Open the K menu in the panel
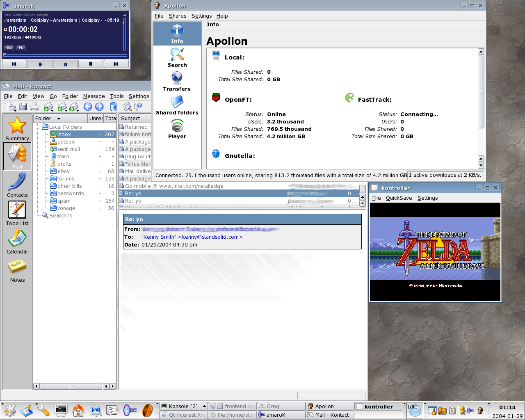The image size is (525, 420). pyautogui.click(x=9, y=410)
